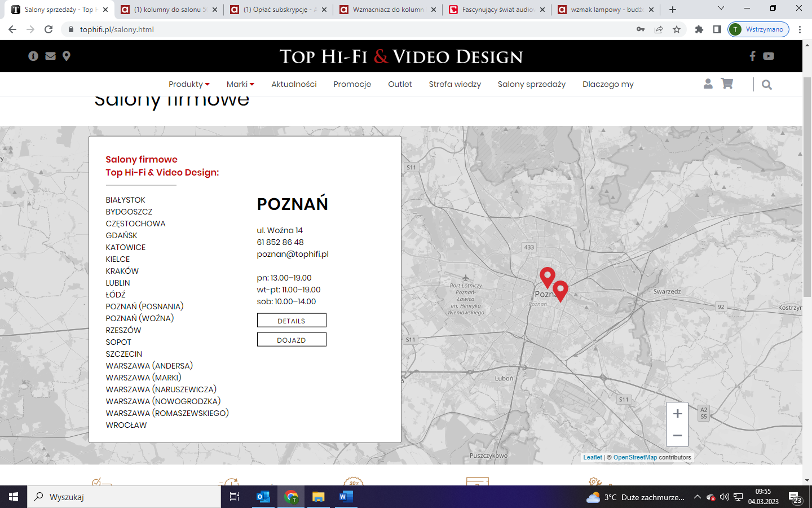Image resolution: width=812 pixels, height=508 pixels.
Task: Open the user account icon
Action: [708, 84]
